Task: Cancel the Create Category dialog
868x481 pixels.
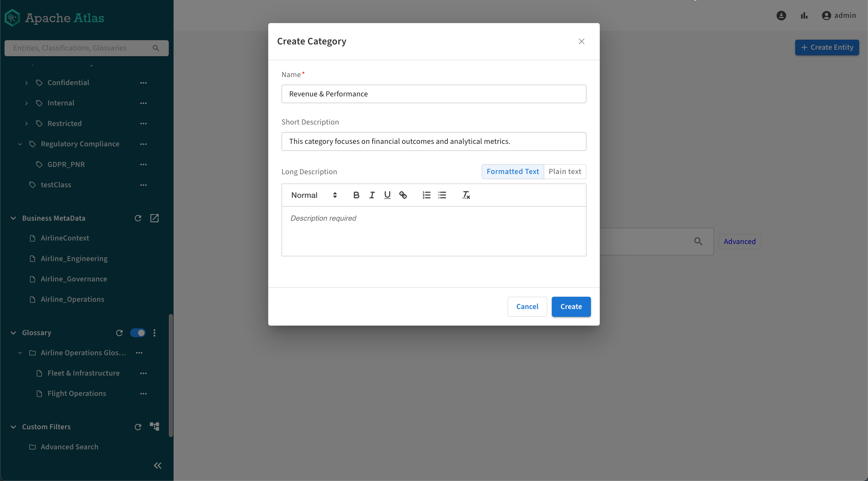Action: click(527, 307)
